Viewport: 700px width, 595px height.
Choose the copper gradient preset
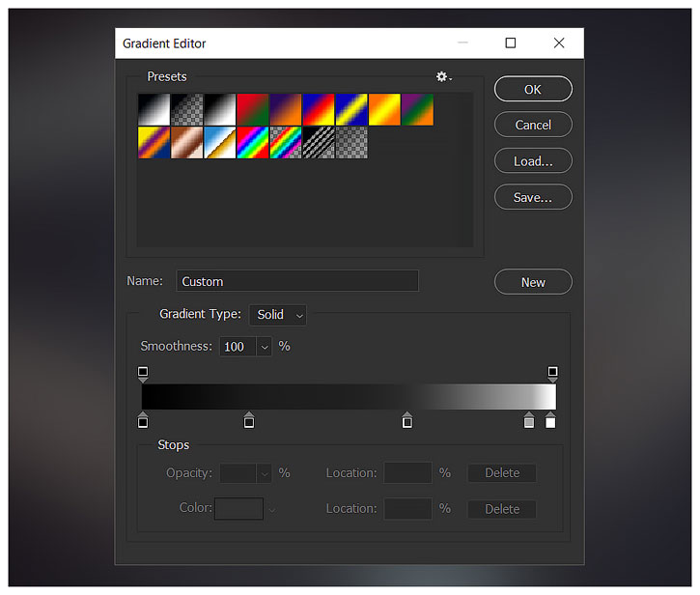(x=187, y=143)
